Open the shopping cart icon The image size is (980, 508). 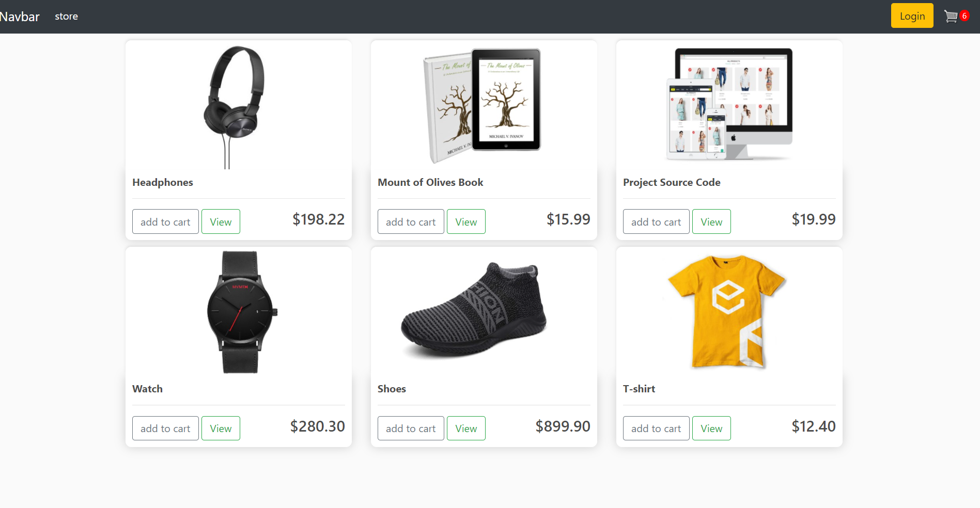pos(951,17)
